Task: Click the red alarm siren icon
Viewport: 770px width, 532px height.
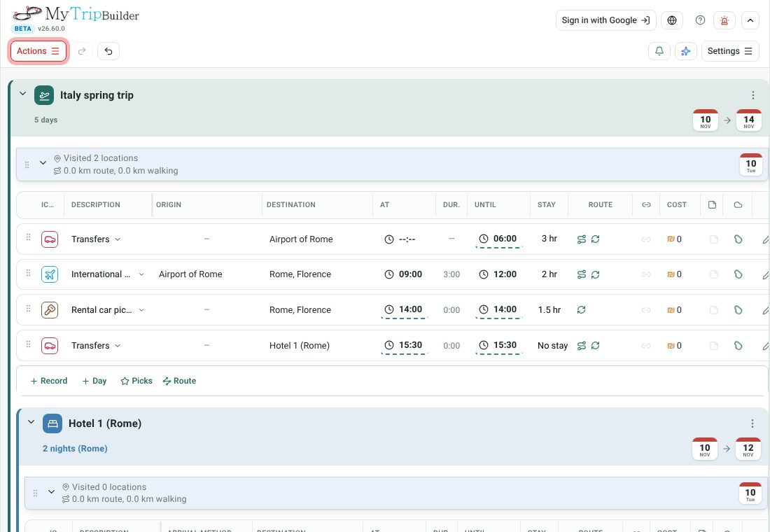Action: (724, 20)
